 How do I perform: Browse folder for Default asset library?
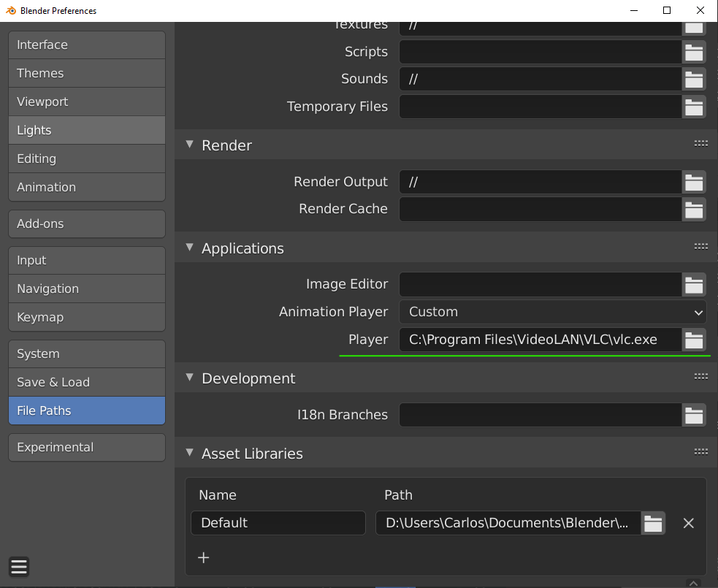click(653, 523)
